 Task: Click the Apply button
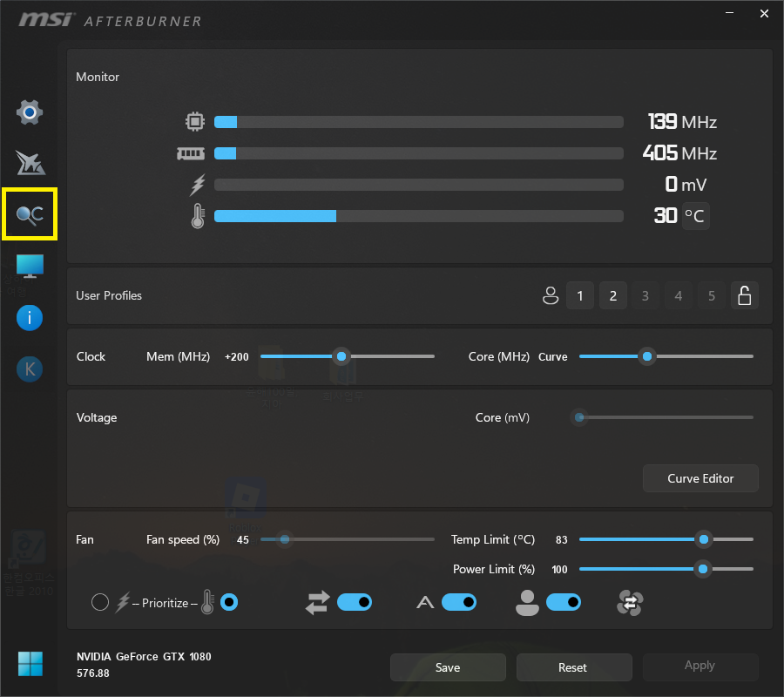[700, 667]
